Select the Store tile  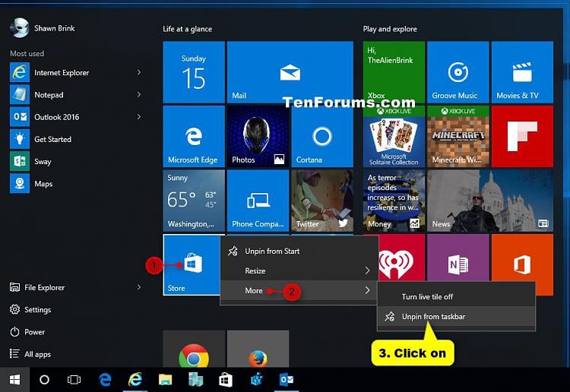(x=192, y=265)
